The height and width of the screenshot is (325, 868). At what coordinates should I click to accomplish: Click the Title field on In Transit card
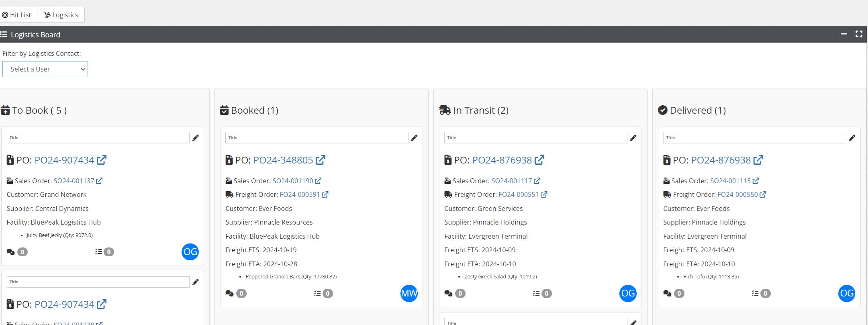pos(535,137)
